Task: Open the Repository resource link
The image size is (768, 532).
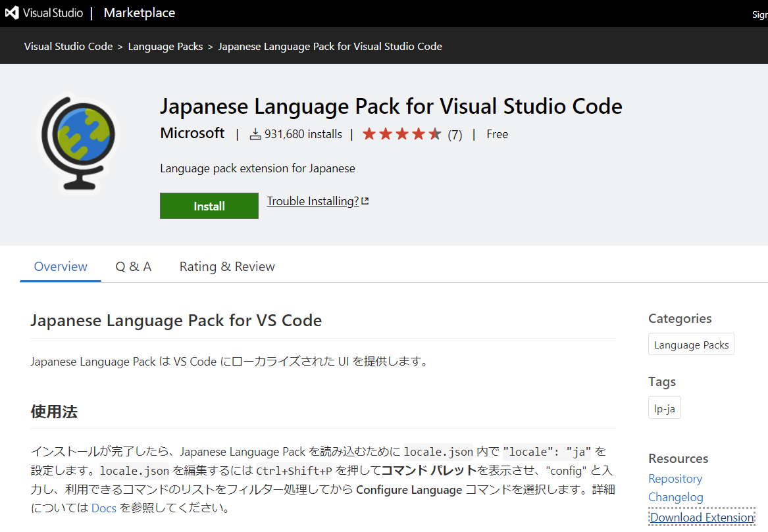Action: [675, 479]
